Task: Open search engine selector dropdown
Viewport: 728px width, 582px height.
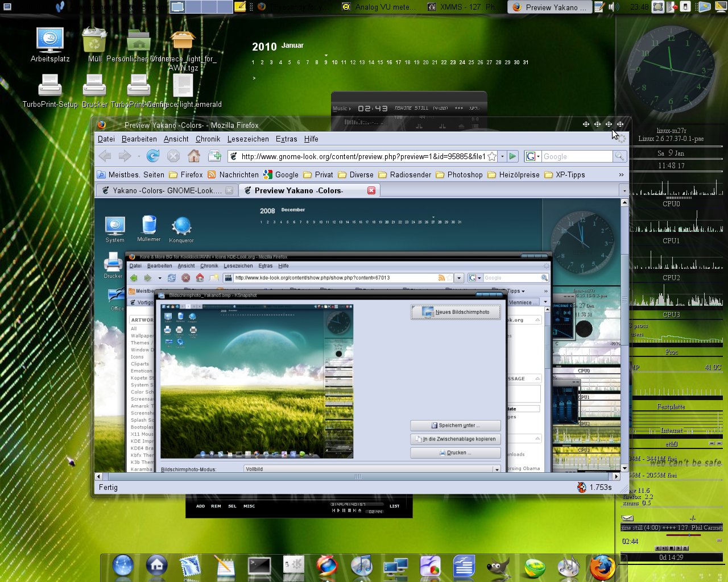Action: coord(532,156)
